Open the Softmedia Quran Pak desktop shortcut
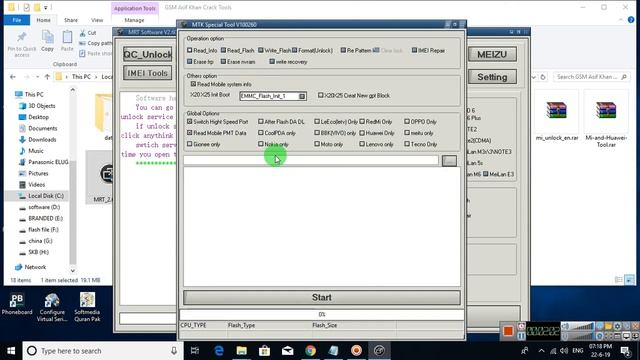 (x=87, y=307)
